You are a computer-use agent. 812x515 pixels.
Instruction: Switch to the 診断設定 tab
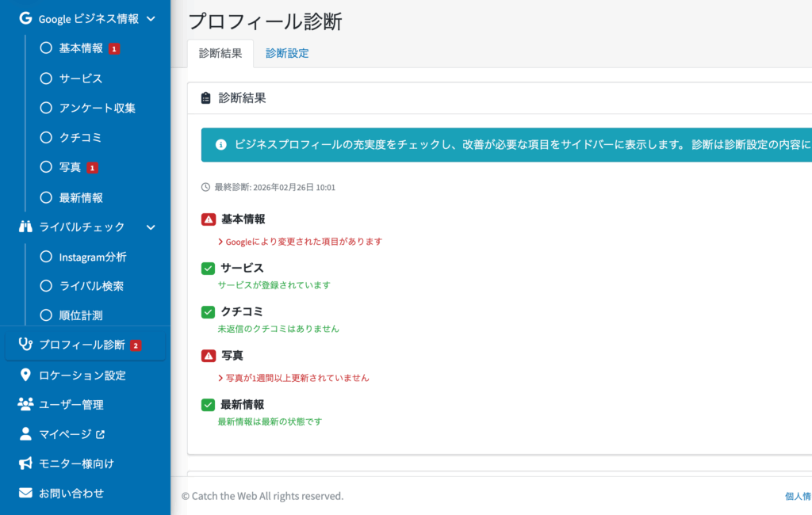point(287,54)
